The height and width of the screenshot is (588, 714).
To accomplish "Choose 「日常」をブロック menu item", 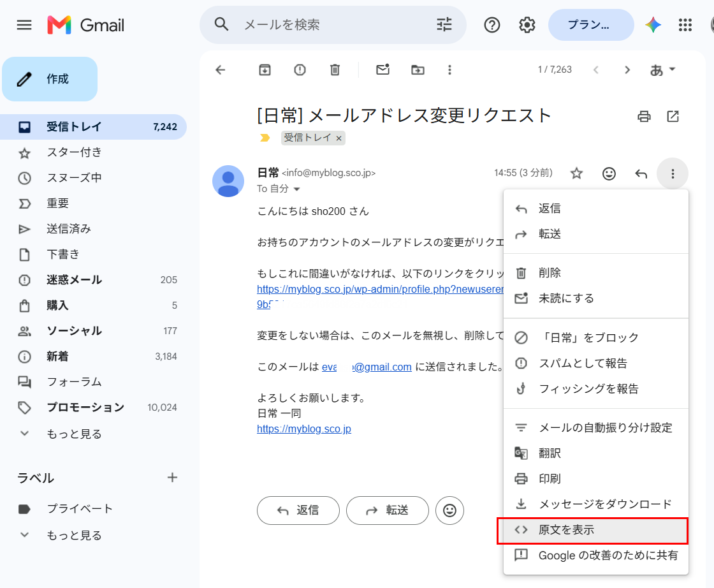I will point(595,337).
